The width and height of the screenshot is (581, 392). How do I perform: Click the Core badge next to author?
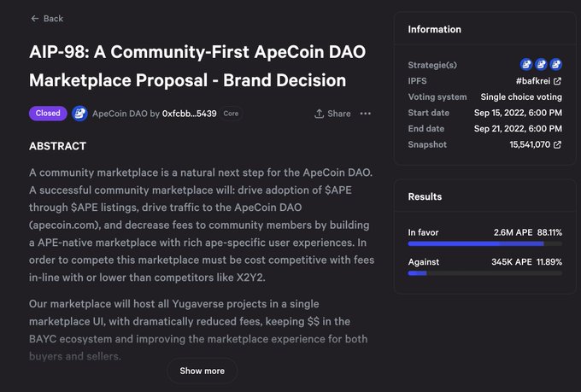pos(231,114)
